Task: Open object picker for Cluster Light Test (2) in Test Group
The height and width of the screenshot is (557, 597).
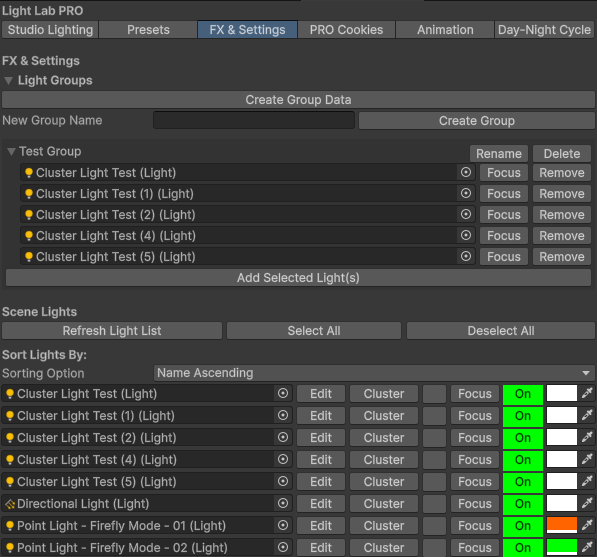Action: [x=466, y=214]
